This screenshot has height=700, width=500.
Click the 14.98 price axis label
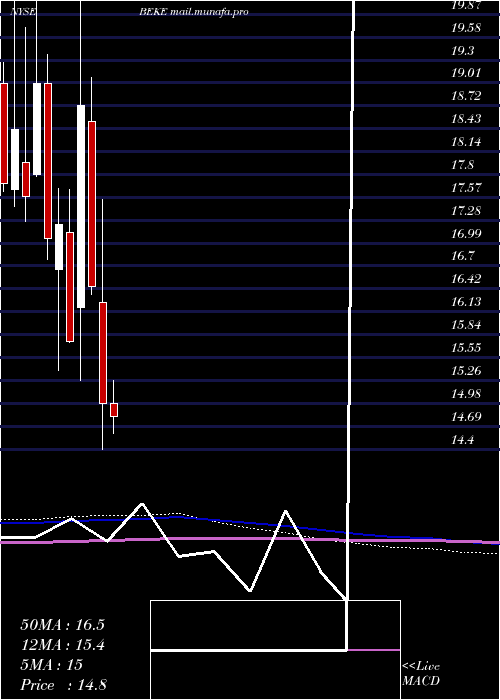pos(466,394)
